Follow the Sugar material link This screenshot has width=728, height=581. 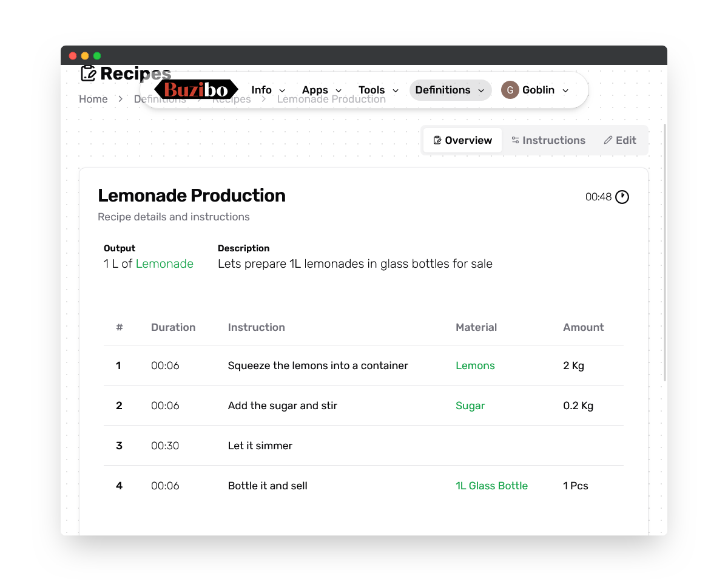tap(470, 406)
